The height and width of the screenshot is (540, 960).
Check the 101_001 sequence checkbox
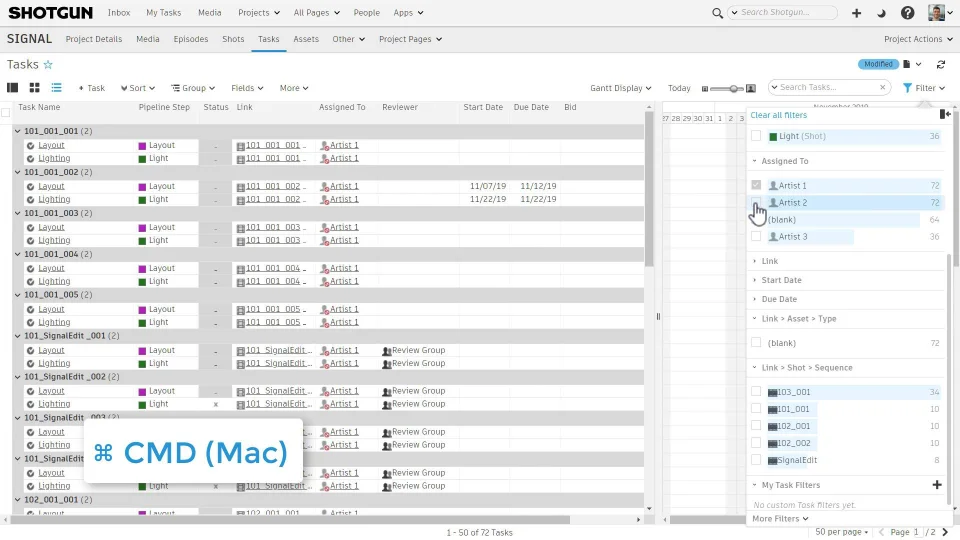pos(756,409)
